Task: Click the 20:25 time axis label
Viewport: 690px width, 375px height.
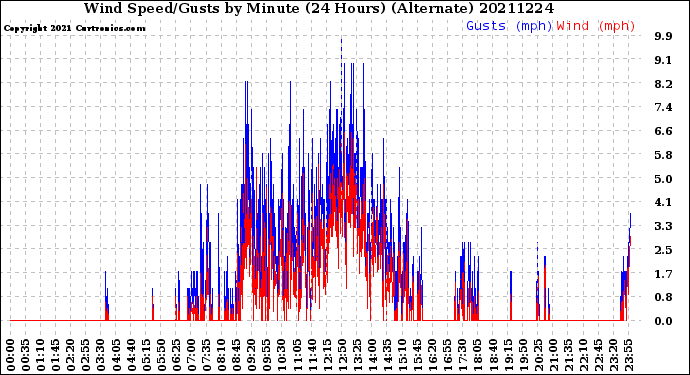Action: [537, 355]
